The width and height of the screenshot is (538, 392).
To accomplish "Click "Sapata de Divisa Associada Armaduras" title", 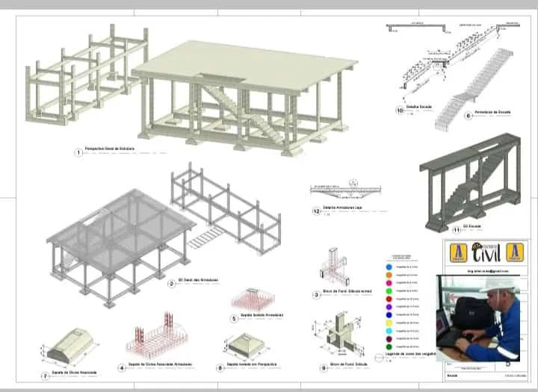I will (160, 364).
